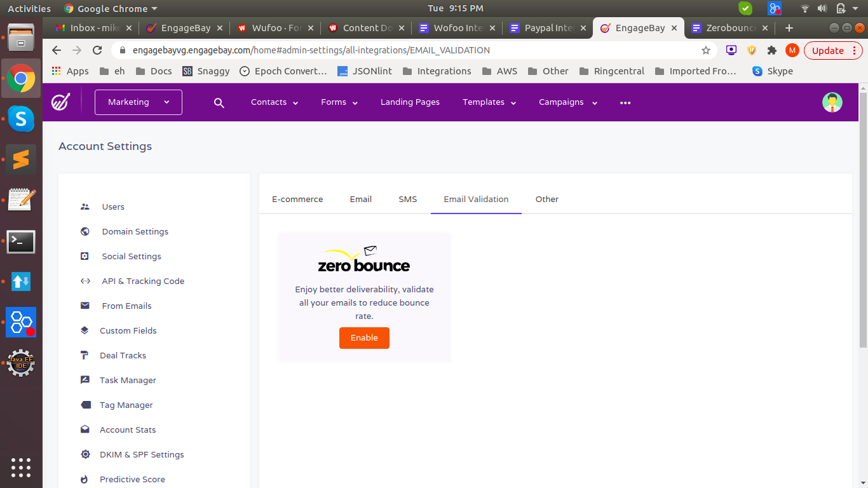Open the Epoch Converter bookmark
Image resolution: width=868 pixels, height=488 pixels.
coord(283,71)
